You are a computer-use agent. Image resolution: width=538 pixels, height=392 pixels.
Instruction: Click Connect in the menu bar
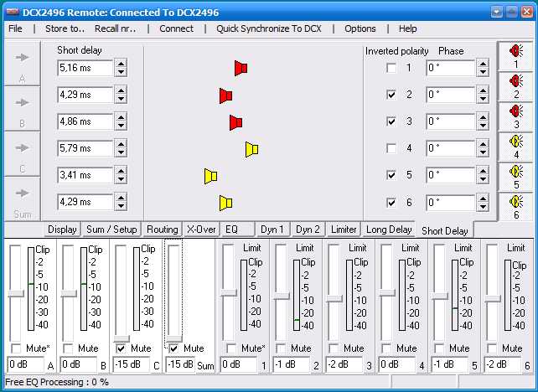pyautogui.click(x=176, y=28)
